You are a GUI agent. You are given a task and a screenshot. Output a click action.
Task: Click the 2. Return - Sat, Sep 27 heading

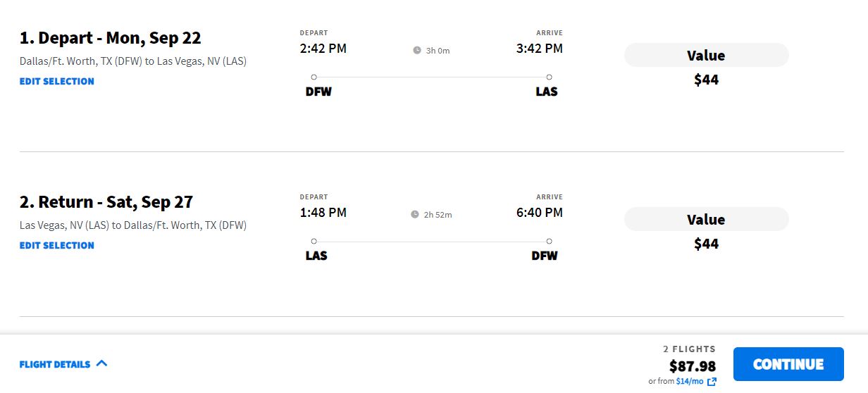pyautogui.click(x=106, y=202)
